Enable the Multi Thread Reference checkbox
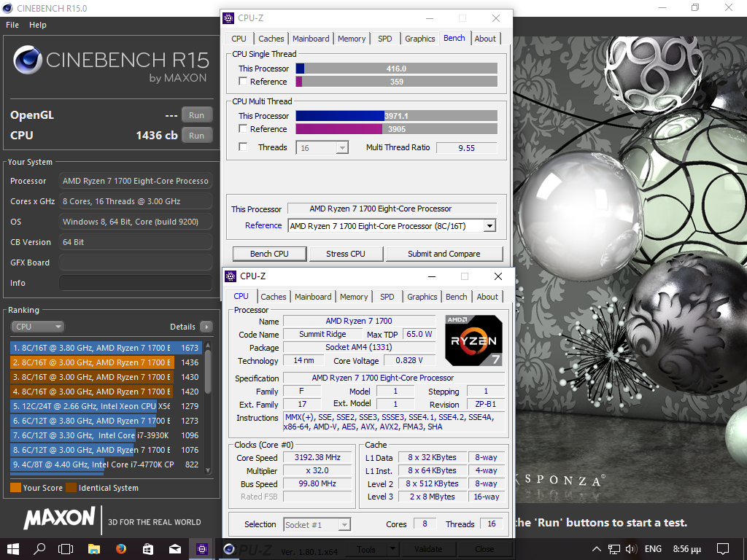747x560 pixels. tap(243, 128)
